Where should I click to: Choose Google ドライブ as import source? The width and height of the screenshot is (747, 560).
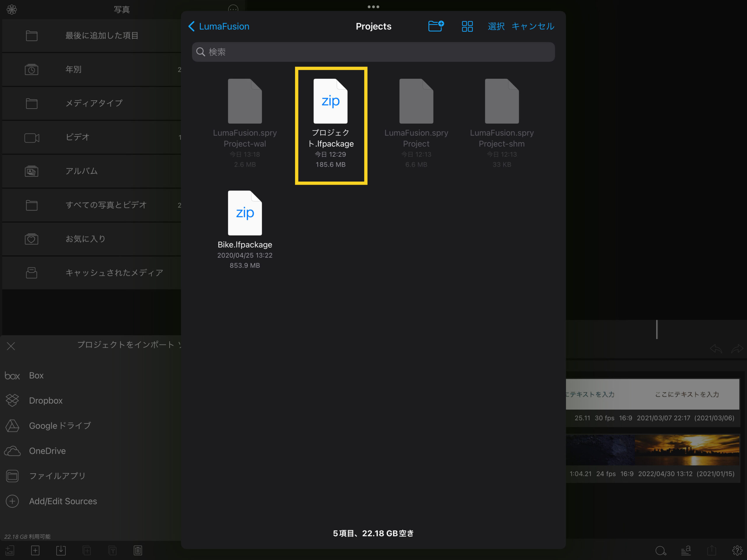(x=90, y=425)
